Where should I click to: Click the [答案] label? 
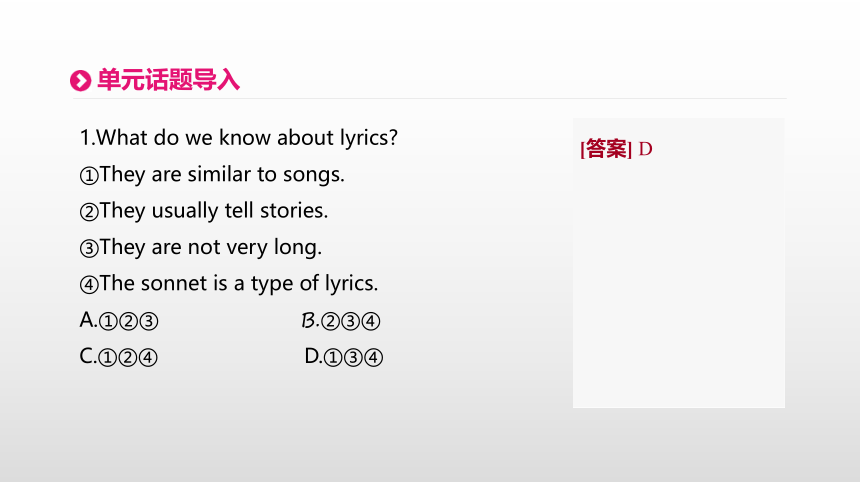click(x=606, y=149)
